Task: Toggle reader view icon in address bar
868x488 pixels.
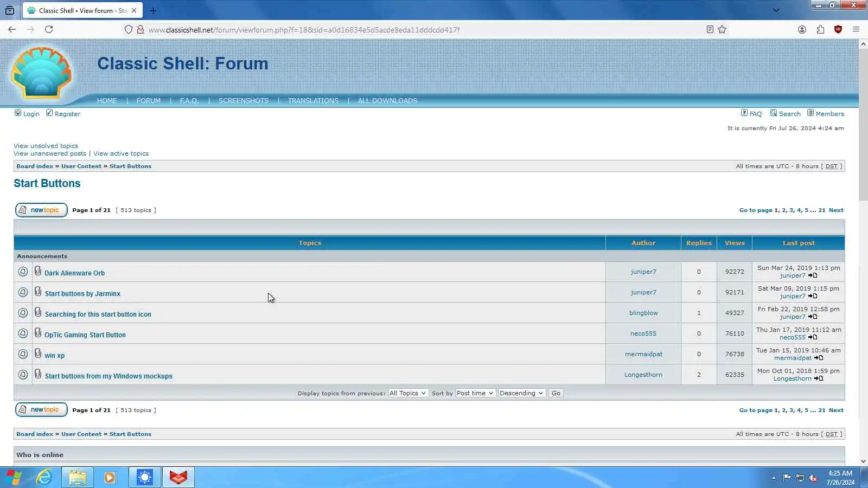Action: [710, 29]
